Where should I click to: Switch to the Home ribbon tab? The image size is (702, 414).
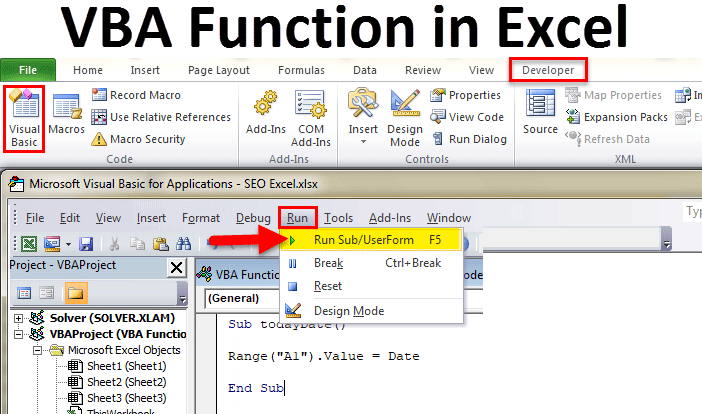88,70
